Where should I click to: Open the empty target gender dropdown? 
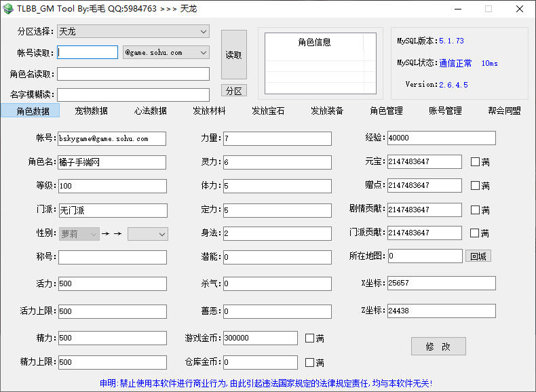[148, 234]
